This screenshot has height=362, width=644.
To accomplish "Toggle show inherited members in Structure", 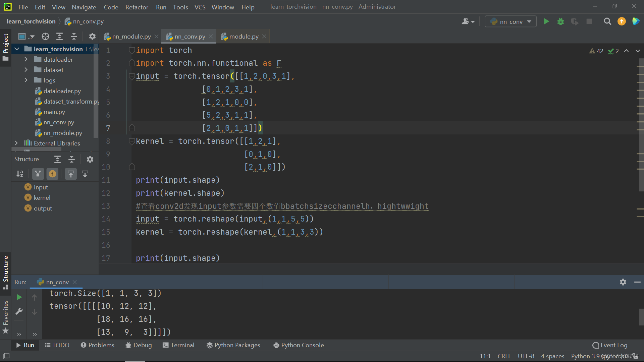I will point(38,174).
